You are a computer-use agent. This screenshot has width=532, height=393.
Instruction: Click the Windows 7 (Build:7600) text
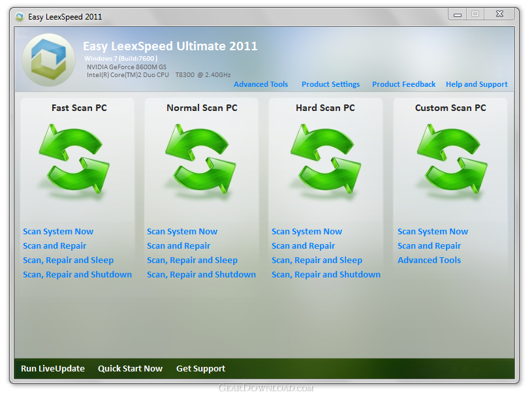tap(121, 58)
